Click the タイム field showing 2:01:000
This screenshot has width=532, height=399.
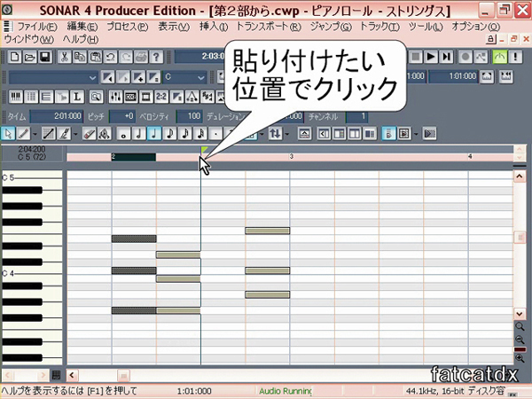(x=57, y=116)
